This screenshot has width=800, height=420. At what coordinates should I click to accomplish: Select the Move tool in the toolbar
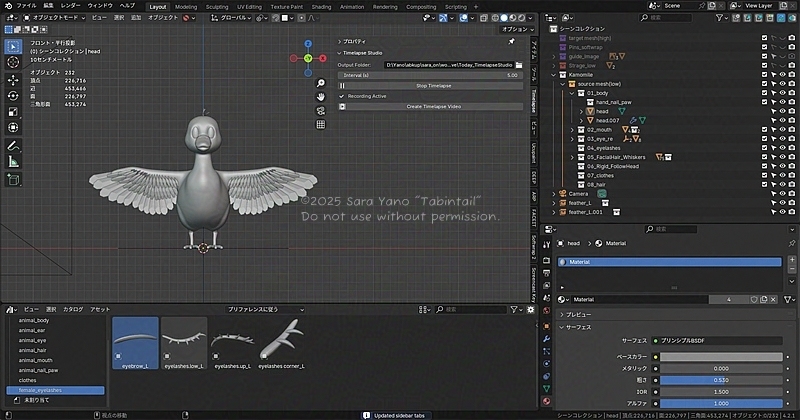[13, 79]
